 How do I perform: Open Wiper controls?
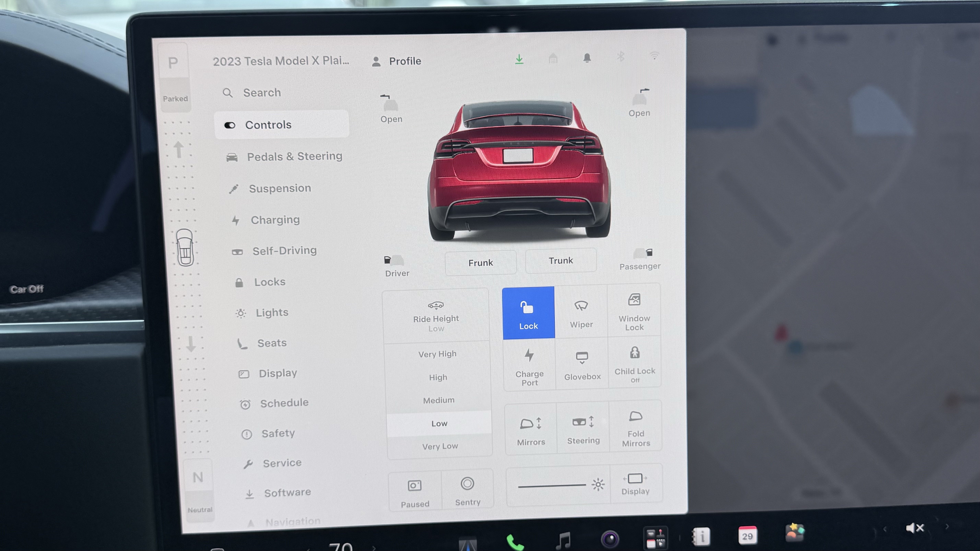tap(581, 313)
